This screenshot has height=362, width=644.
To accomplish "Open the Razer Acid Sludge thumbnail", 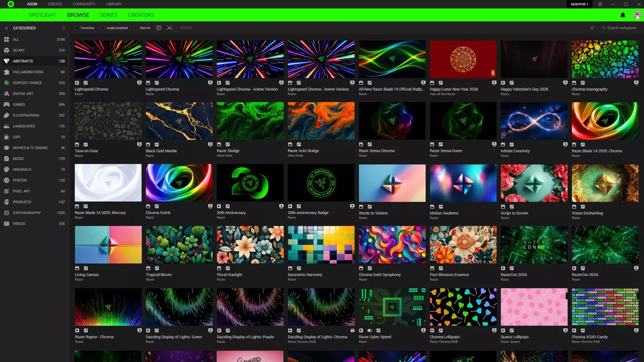I will [321, 121].
